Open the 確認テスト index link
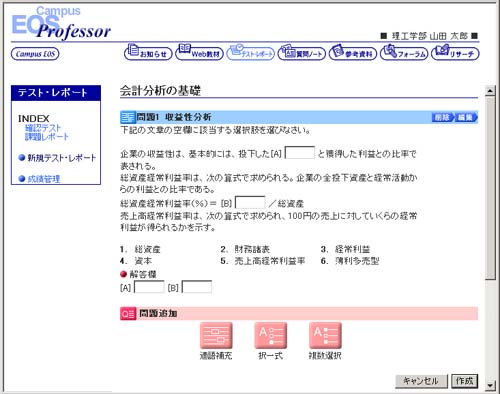The width and height of the screenshot is (500, 394). (43, 128)
